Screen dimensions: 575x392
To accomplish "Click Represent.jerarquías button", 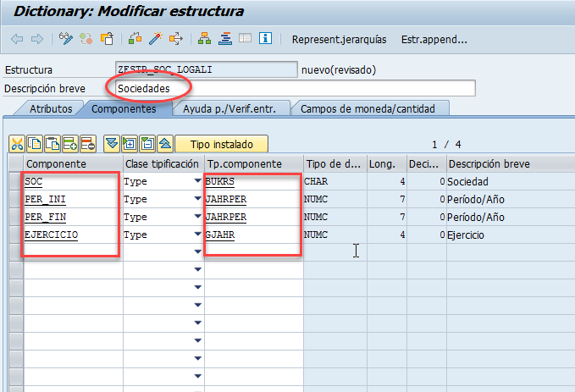I will pos(340,40).
